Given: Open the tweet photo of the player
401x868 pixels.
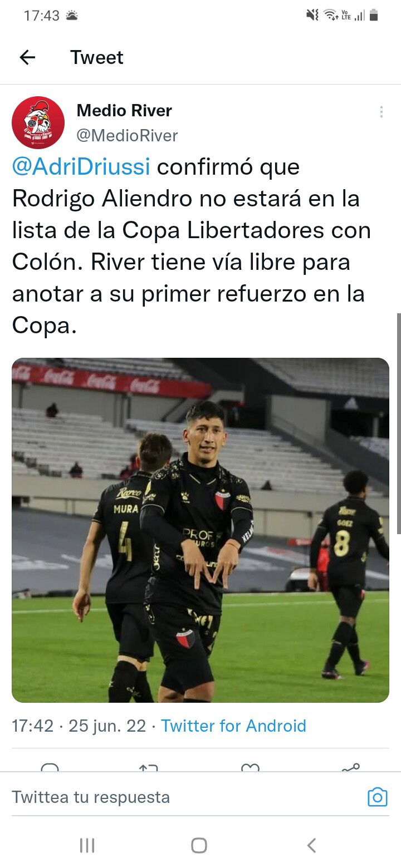Looking at the screenshot, I should [x=200, y=530].
